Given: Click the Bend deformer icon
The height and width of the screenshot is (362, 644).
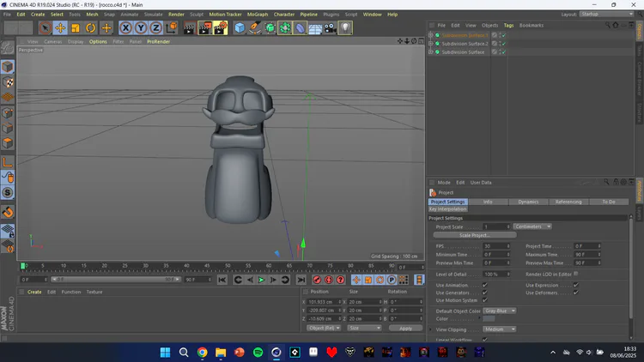Looking at the screenshot, I should [x=301, y=28].
